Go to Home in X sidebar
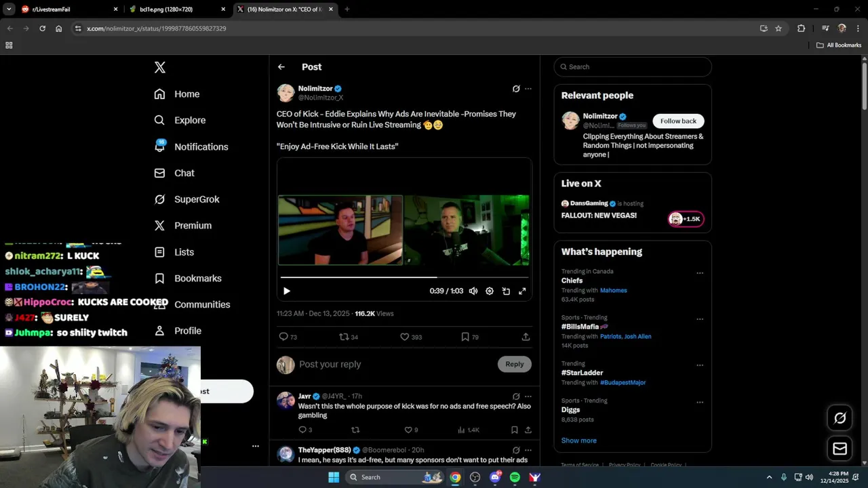 tap(177, 94)
